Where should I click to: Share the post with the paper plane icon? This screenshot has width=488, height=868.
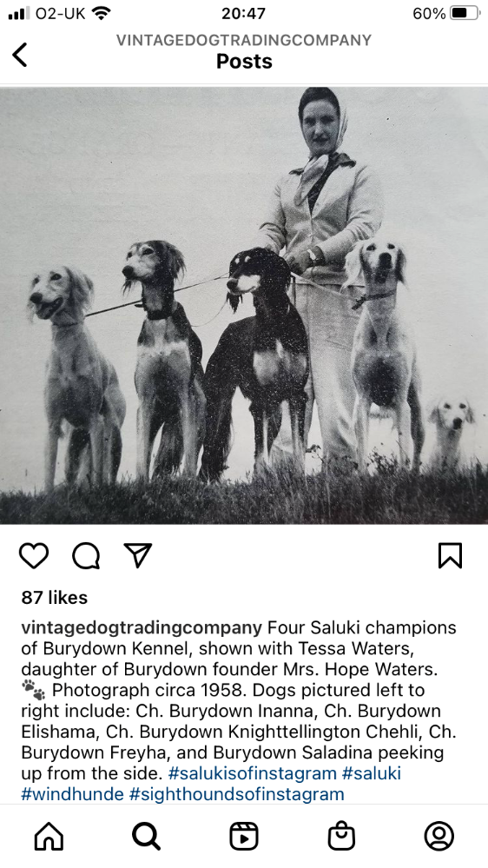pyautogui.click(x=138, y=554)
